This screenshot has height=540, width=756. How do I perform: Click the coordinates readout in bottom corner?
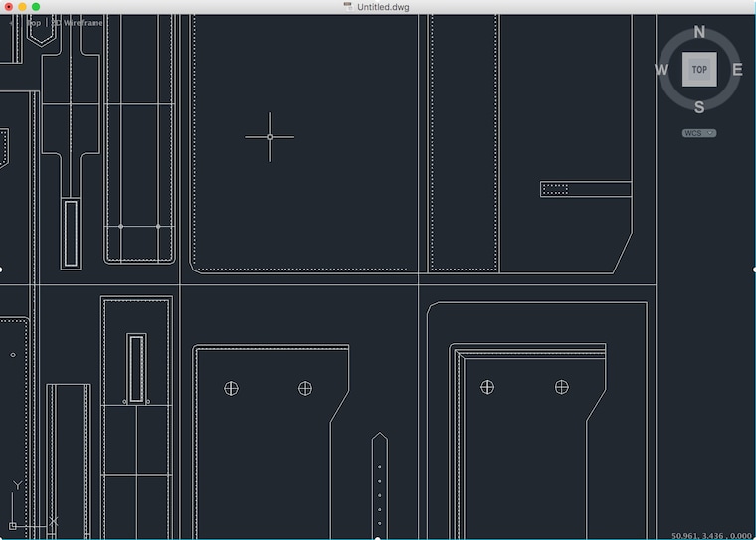pos(712,536)
